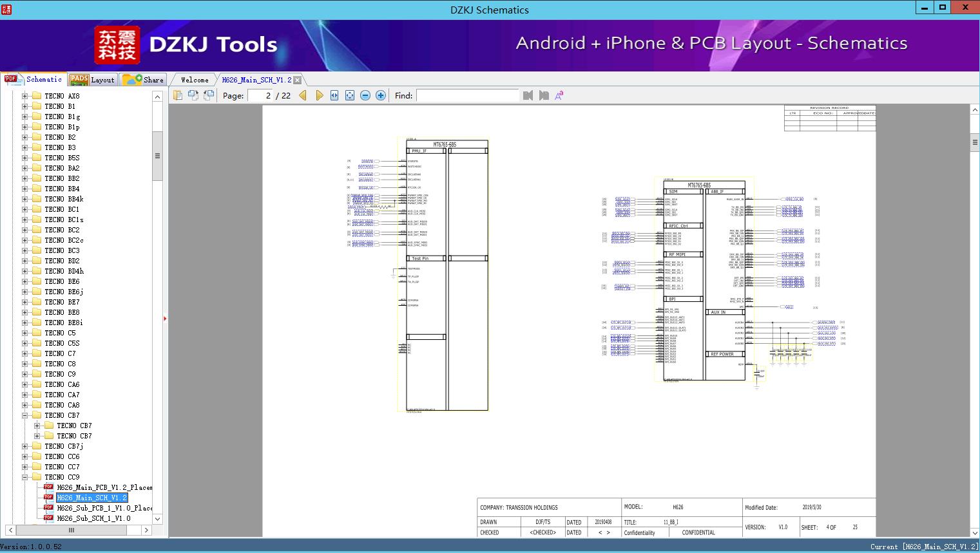Viewport: 980px width, 553px height.
Task: Click the find previous icon
Action: click(x=528, y=95)
